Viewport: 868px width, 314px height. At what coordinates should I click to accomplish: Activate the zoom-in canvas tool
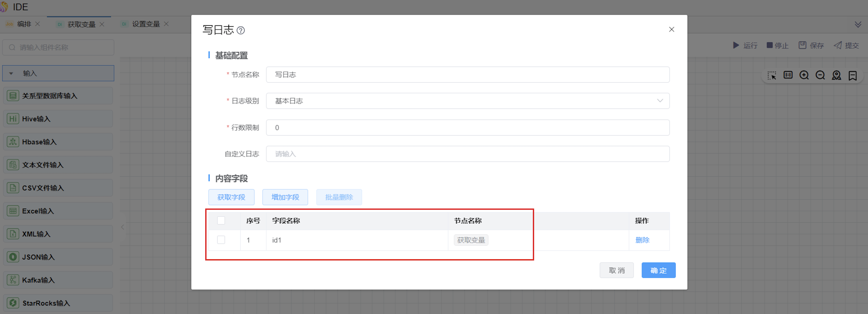804,75
